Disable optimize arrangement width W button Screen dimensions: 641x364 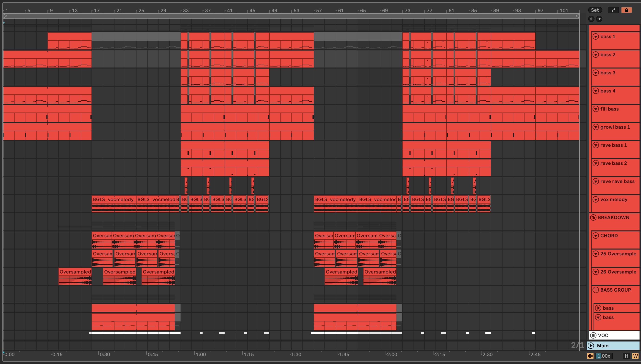point(635,356)
